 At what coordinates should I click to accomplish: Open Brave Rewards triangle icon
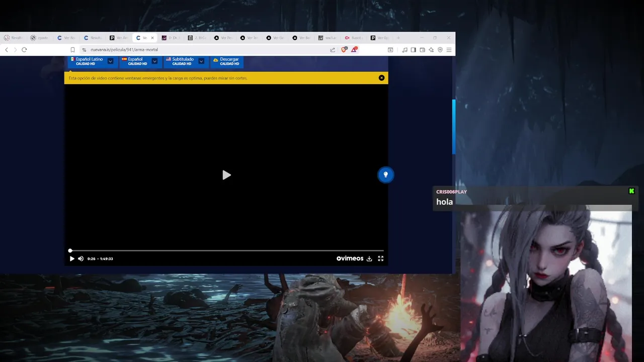point(354,49)
